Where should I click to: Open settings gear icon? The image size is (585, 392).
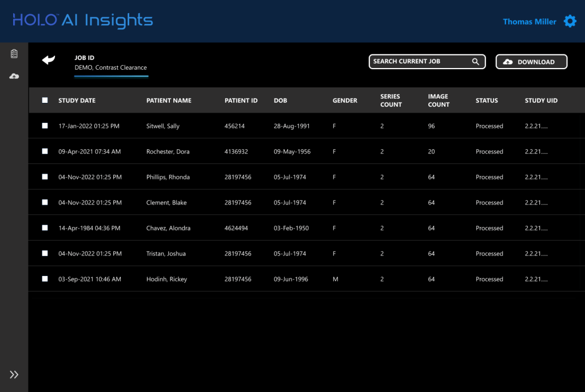570,22
